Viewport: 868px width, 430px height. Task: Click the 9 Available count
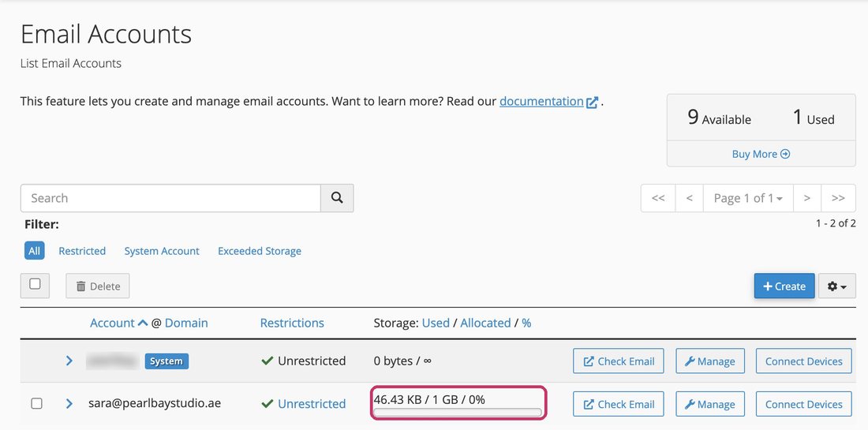pos(719,118)
